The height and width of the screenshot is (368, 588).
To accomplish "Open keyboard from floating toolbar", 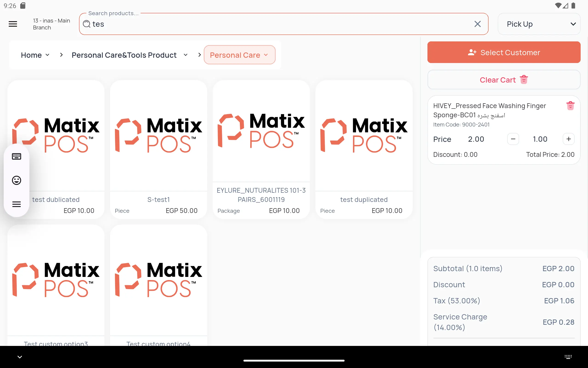I will pyautogui.click(x=17, y=156).
